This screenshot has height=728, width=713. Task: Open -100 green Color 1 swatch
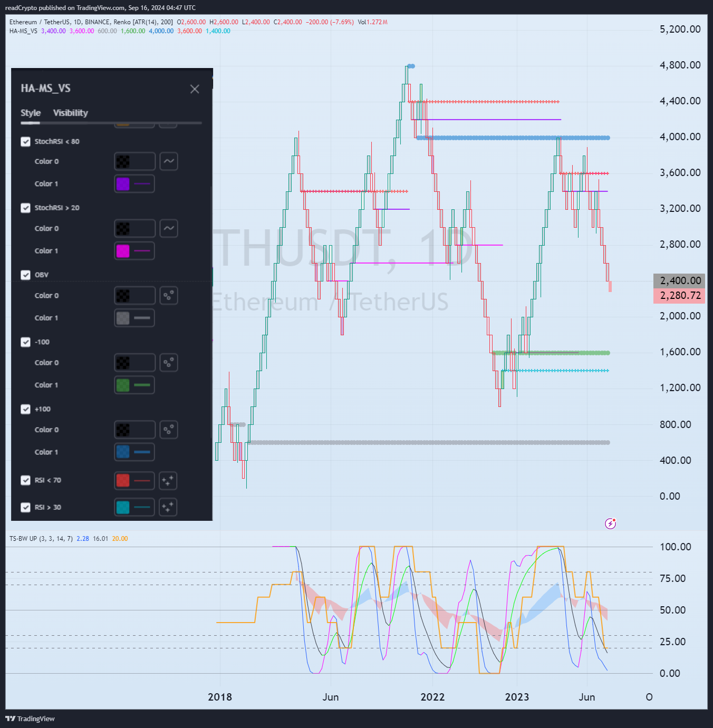[x=134, y=385]
